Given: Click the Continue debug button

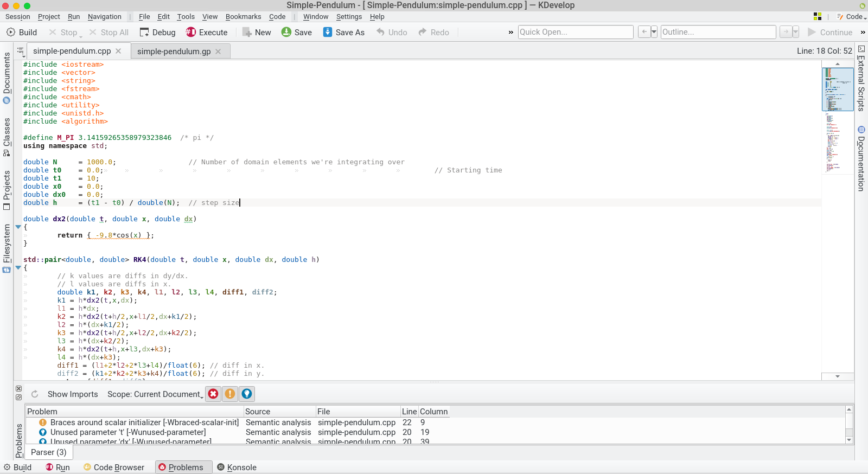Looking at the screenshot, I should coord(830,33).
